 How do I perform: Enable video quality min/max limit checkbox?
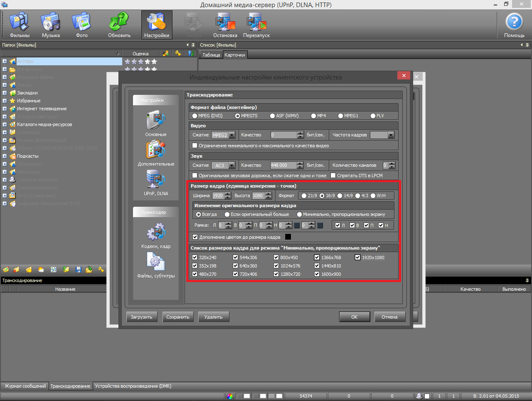tap(195, 146)
